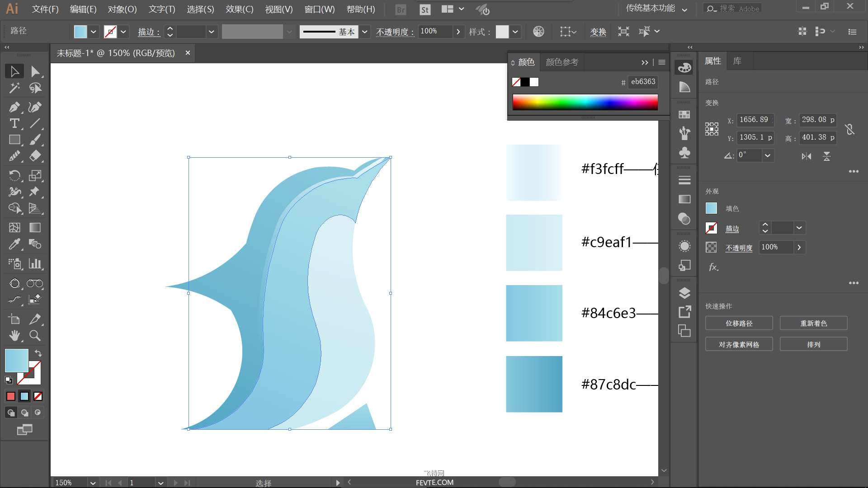Select the Hand tool
This screenshot has height=488, width=868.
coord(14,335)
